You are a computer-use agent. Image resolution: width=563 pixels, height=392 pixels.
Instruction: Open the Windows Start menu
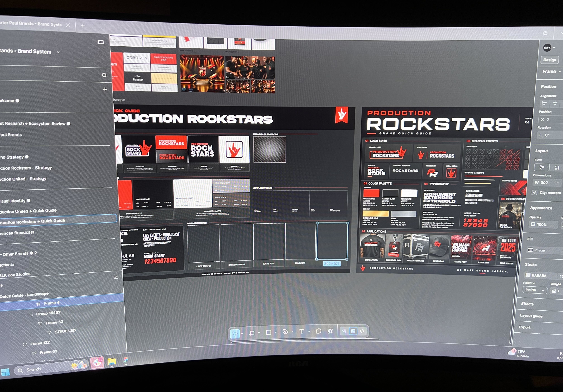[x=5, y=372]
